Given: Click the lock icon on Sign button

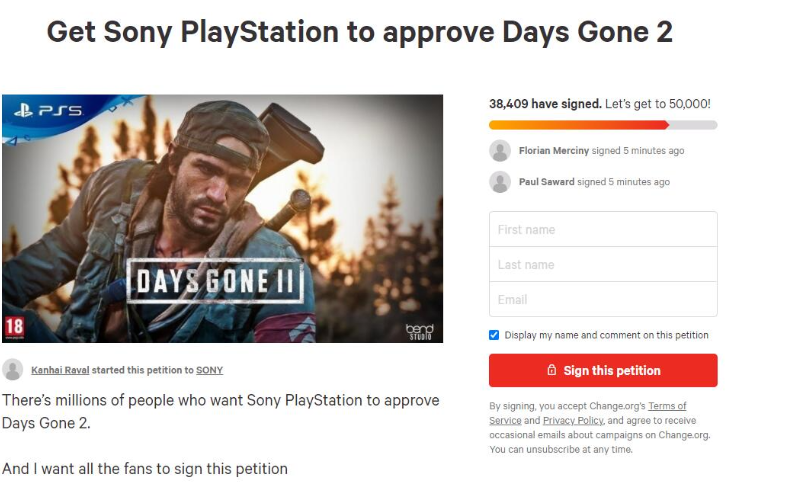Looking at the screenshot, I should [551, 370].
